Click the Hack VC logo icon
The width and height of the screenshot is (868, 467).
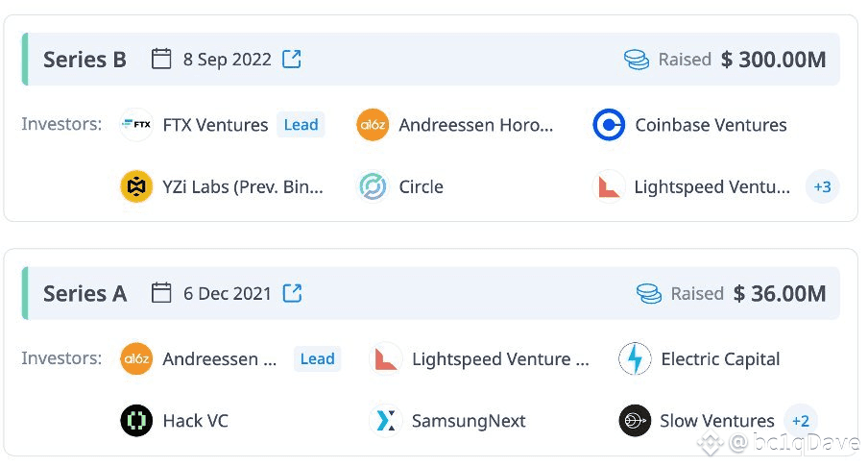tap(136, 421)
